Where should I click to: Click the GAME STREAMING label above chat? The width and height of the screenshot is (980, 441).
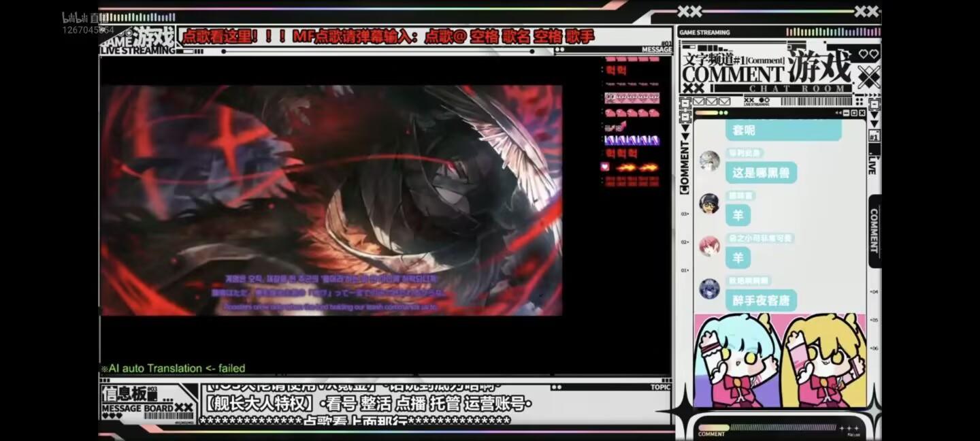tap(704, 33)
